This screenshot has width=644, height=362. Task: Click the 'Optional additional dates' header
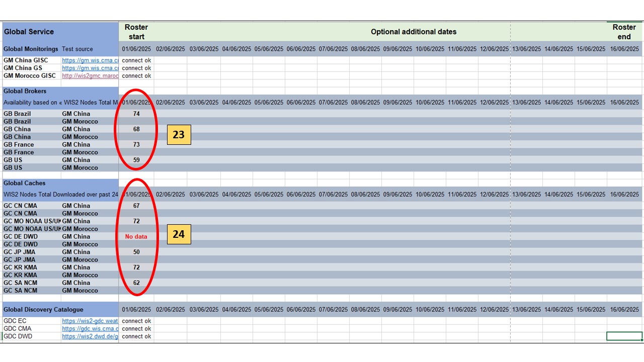[414, 32]
